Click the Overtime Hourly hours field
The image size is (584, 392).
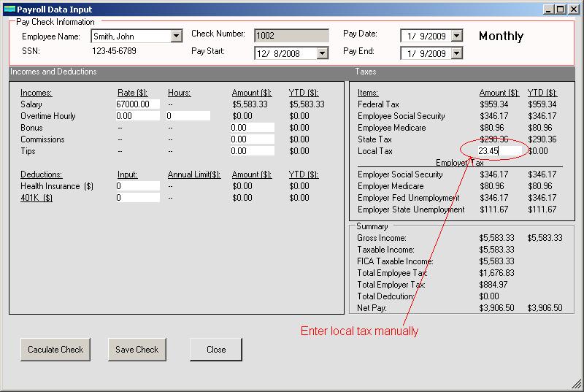tap(188, 116)
